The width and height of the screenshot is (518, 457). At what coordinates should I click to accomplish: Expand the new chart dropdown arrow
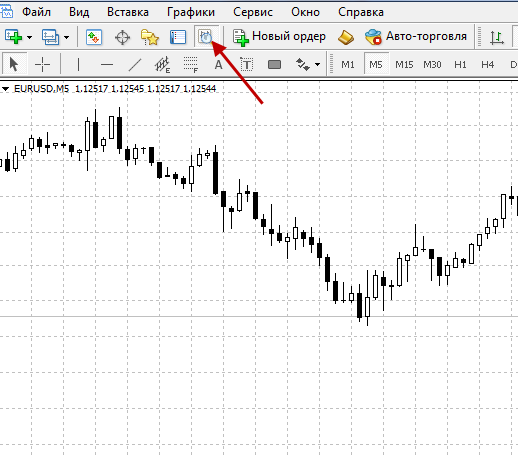coord(29,37)
